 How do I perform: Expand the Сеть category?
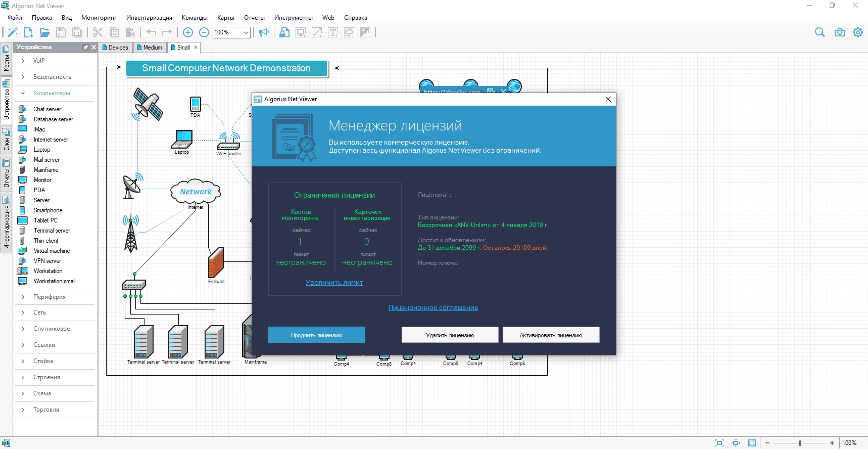tap(23, 312)
